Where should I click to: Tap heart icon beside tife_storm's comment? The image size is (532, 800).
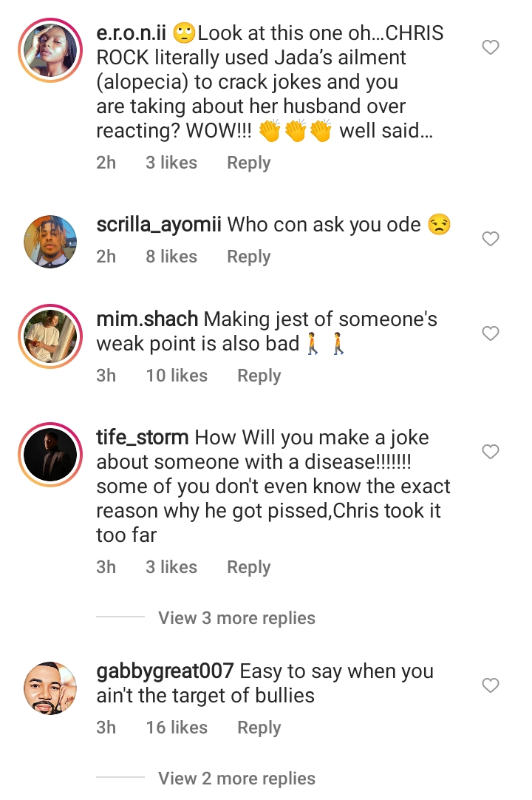[x=490, y=451]
